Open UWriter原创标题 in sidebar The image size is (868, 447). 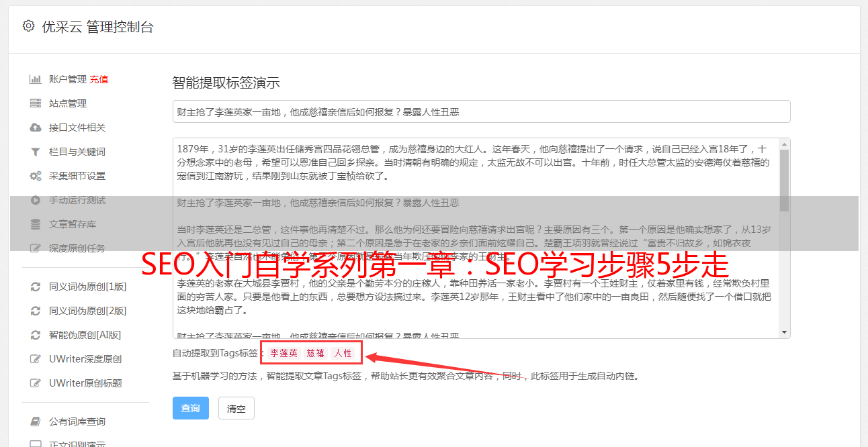coord(85,383)
